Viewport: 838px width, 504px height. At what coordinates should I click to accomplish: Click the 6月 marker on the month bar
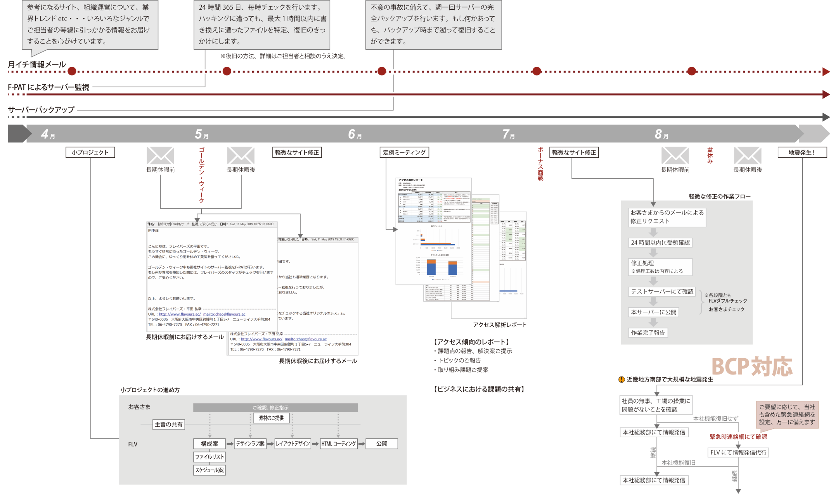point(355,134)
